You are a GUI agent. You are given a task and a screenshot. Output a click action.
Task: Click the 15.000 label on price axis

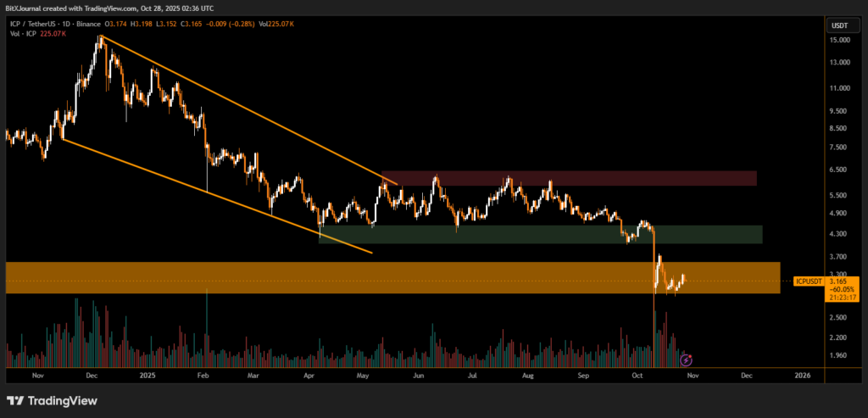click(x=840, y=40)
